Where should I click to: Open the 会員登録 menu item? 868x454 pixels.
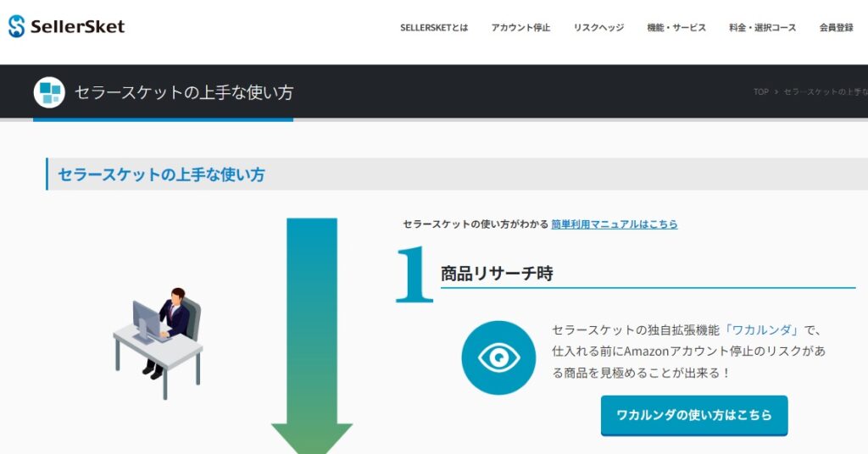click(836, 28)
